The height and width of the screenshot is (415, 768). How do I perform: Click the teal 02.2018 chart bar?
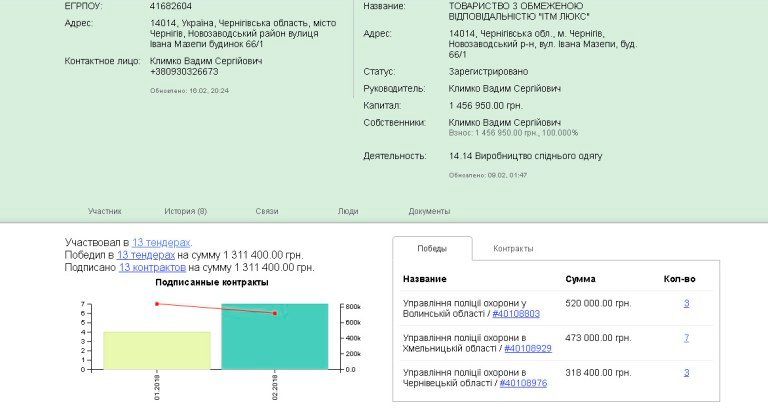coord(274,337)
